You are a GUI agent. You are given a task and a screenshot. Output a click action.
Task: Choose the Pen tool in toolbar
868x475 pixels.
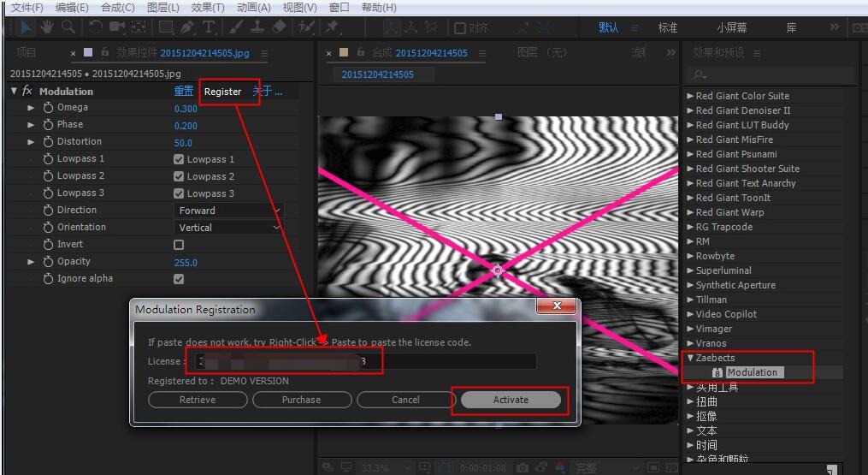click(x=186, y=28)
